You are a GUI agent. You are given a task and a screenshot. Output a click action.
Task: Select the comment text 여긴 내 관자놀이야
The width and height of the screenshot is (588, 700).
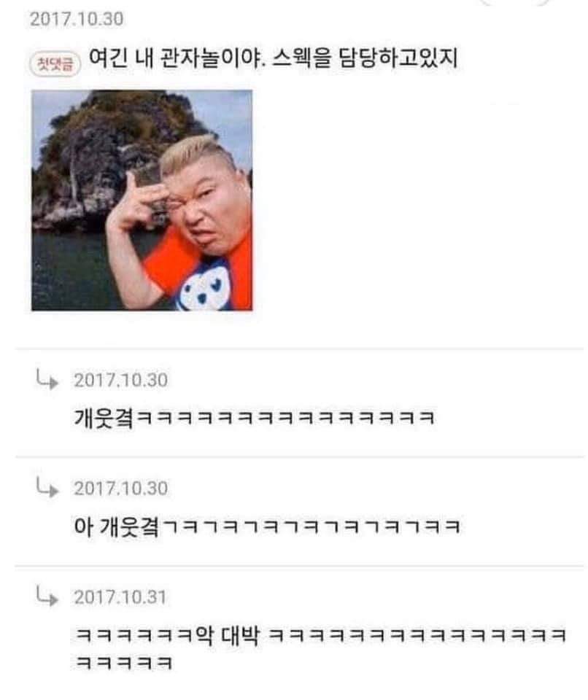click(x=177, y=58)
